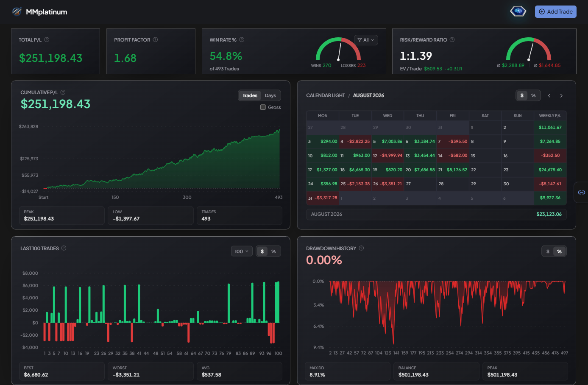Click the Win Rate gauge
The height and width of the screenshot is (385, 588).
click(338, 50)
